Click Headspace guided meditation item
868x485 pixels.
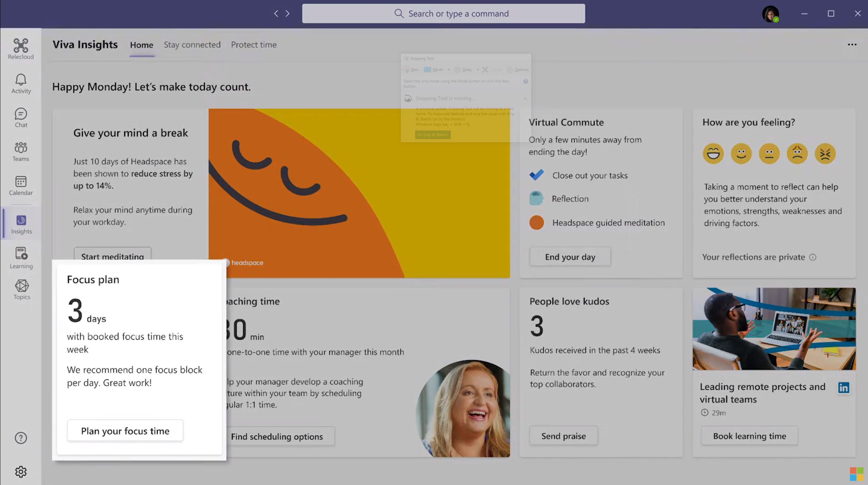(609, 223)
